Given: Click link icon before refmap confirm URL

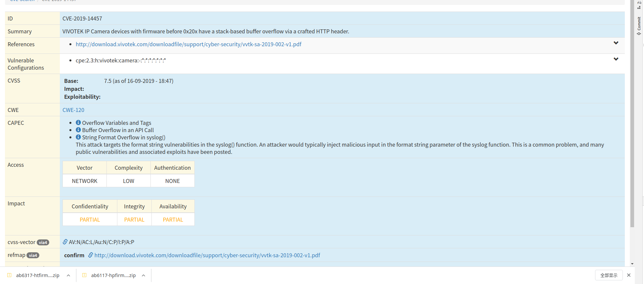Looking at the screenshot, I should [91, 255].
